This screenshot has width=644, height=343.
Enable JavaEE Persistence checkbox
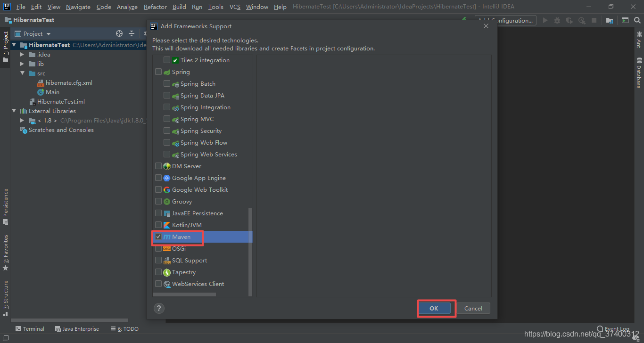pos(158,213)
